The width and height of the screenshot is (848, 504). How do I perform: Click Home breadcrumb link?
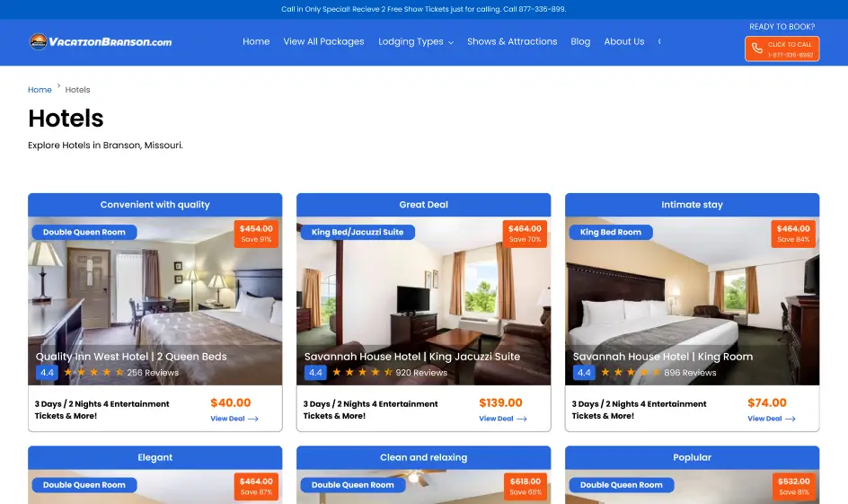tap(40, 90)
